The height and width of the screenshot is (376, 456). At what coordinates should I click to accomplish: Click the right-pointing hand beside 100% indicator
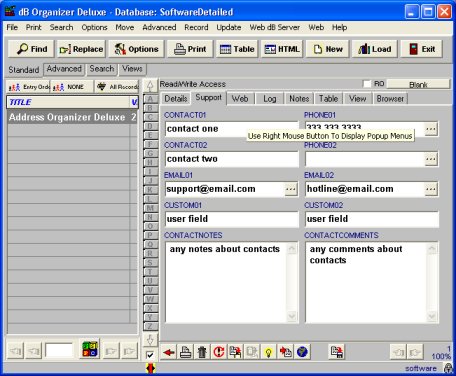click(415, 352)
